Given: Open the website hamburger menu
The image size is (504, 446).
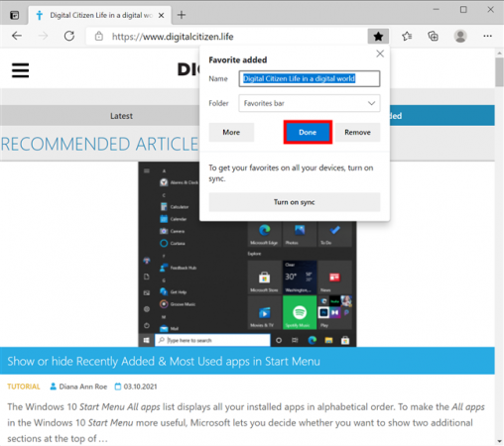Looking at the screenshot, I should click(x=20, y=70).
